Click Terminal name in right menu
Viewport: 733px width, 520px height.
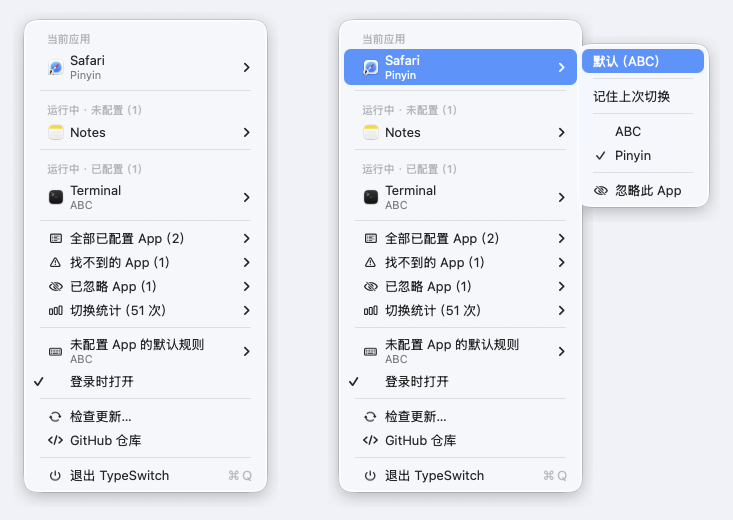tap(410, 190)
